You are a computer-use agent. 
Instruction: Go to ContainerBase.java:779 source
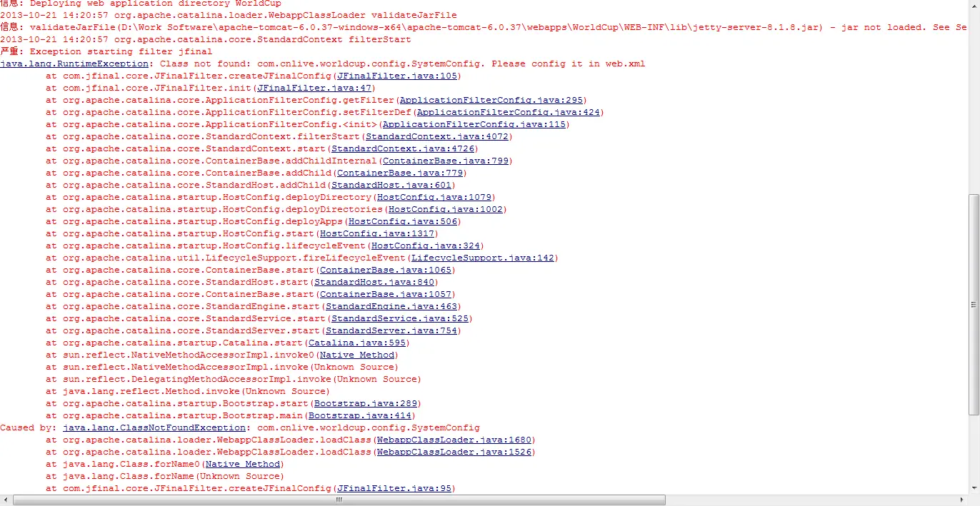(400, 173)
